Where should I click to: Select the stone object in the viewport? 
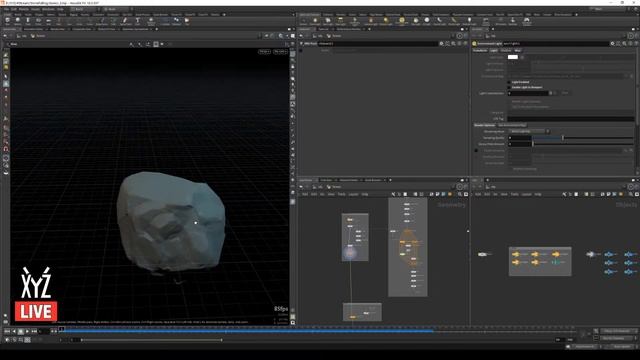pyautogui.click(x=171, y=222)
